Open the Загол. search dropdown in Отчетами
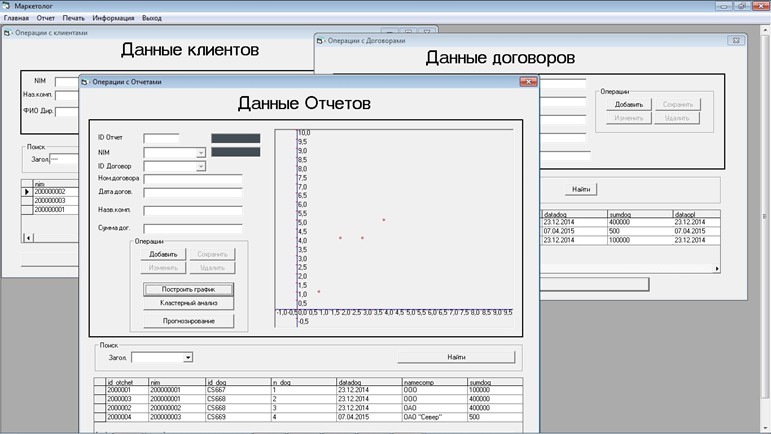771x434 pixels. [x=188, y=358]
